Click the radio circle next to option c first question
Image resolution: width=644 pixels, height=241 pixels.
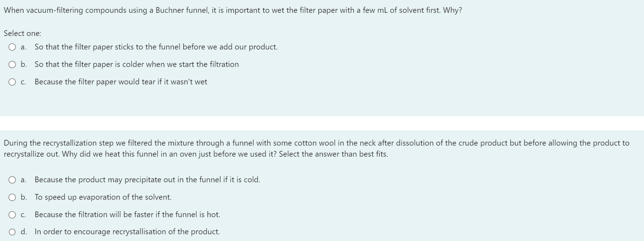click(12, 82)
